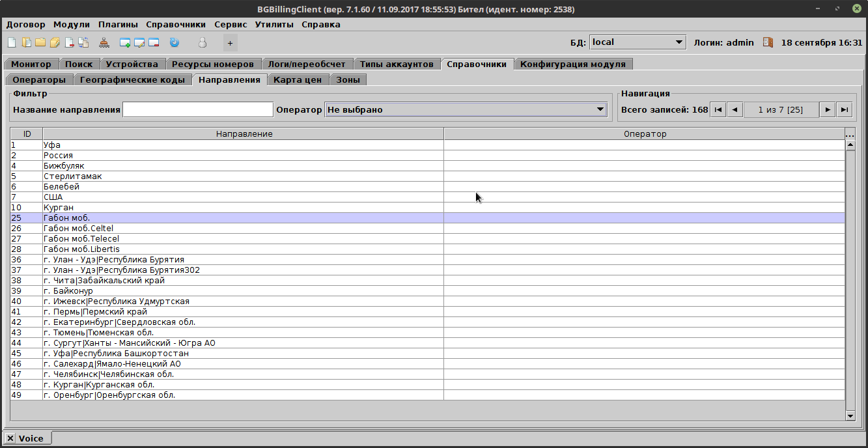
Task: Switch to the Карта цен tab
Action: coord(298,79)
